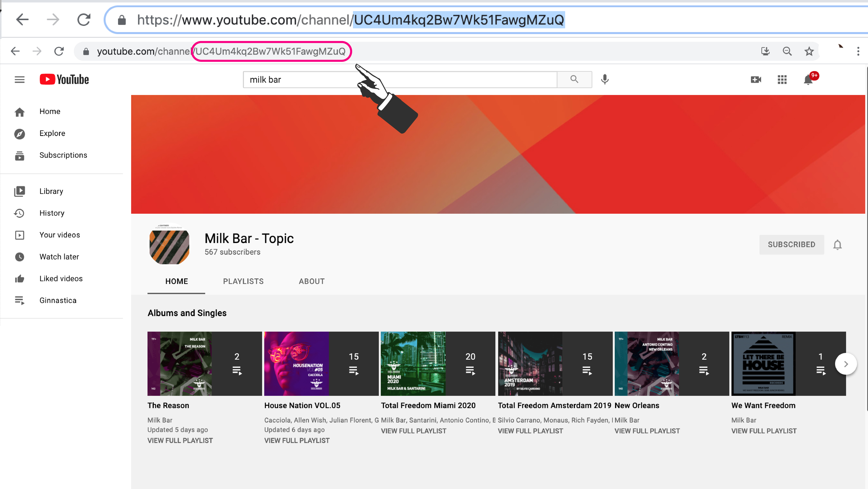
Task: Reload the page in browser toolbar
Action: [59, 51]
